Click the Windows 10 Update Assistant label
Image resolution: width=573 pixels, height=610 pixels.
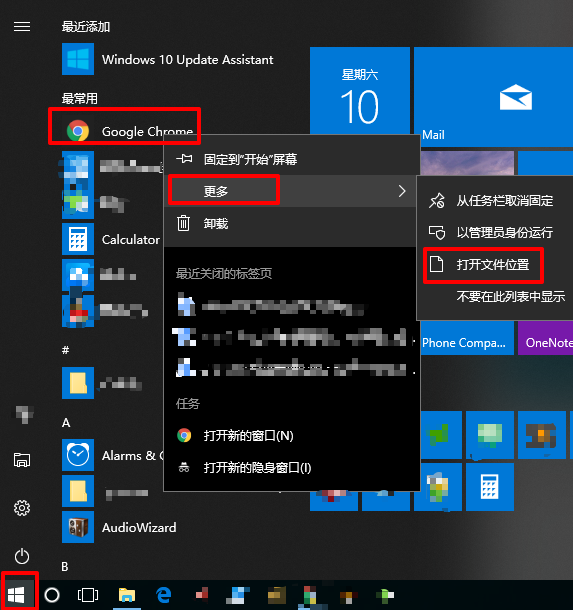187,60
